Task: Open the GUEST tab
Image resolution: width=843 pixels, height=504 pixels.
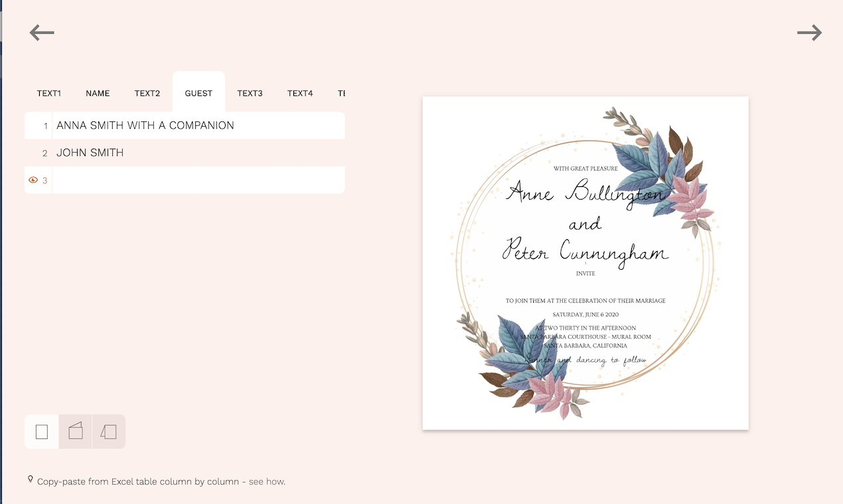Action: click(198, 93)
